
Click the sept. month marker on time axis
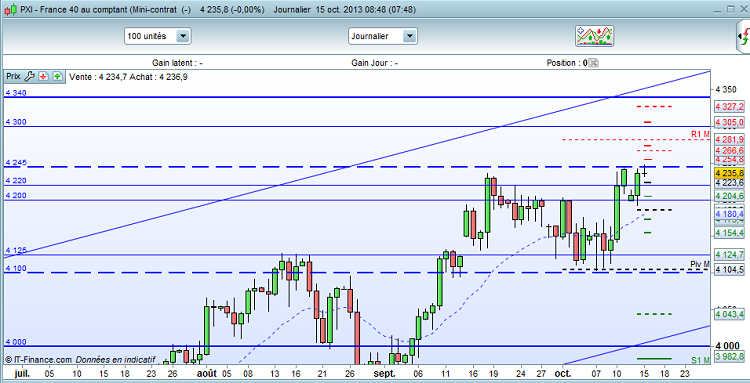(x=386, y=373)
